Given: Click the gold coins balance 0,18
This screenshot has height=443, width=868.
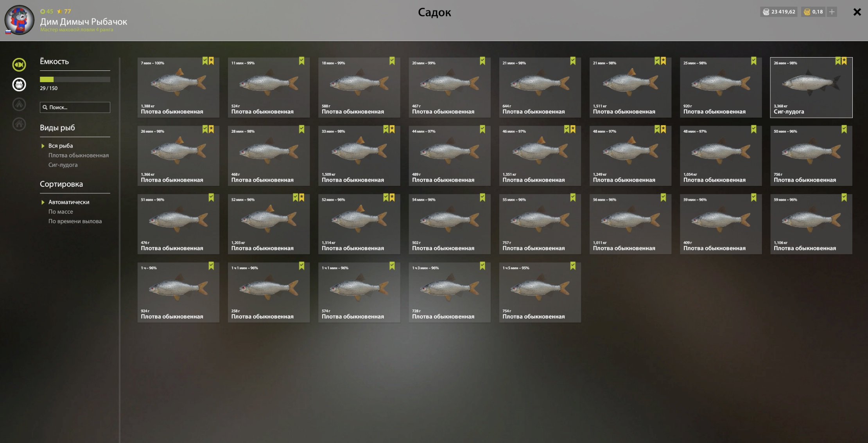Looking at the screenshot, I should coord(813,12).
